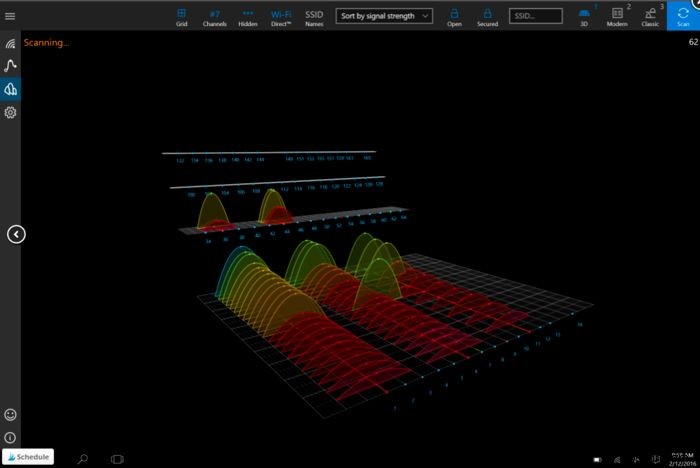The height and width of the screenshot is (468, 700).
Task: Toggle Hidden networks visibility
Action: pos(248,16)
